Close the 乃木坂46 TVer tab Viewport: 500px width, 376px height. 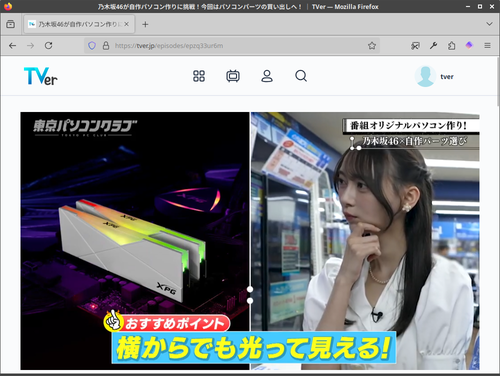pos(126,24)
